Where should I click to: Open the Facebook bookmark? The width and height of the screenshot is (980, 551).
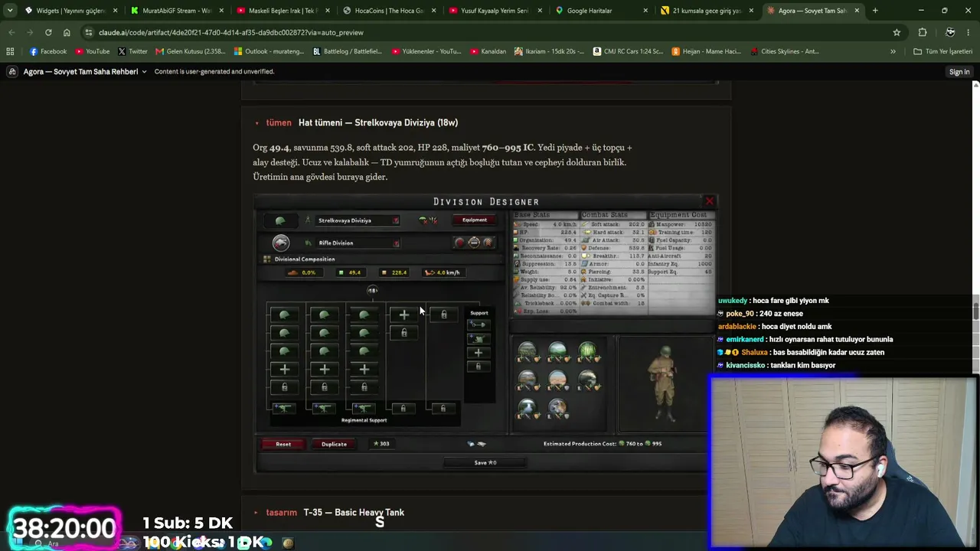[48, 51]
